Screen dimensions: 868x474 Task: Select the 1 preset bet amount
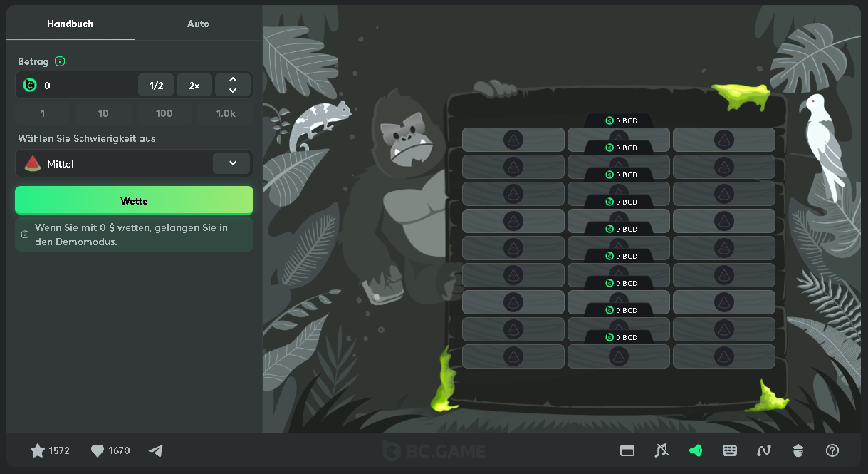tap(43, 113)
